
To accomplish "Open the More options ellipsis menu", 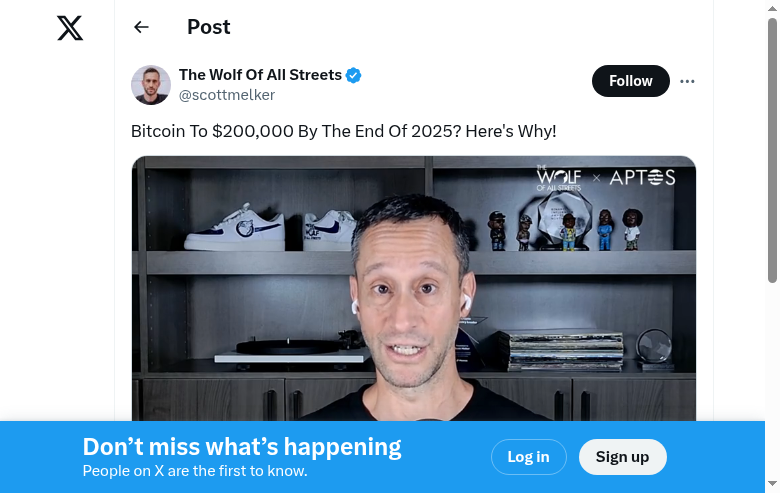I will (x=687, y=81).
